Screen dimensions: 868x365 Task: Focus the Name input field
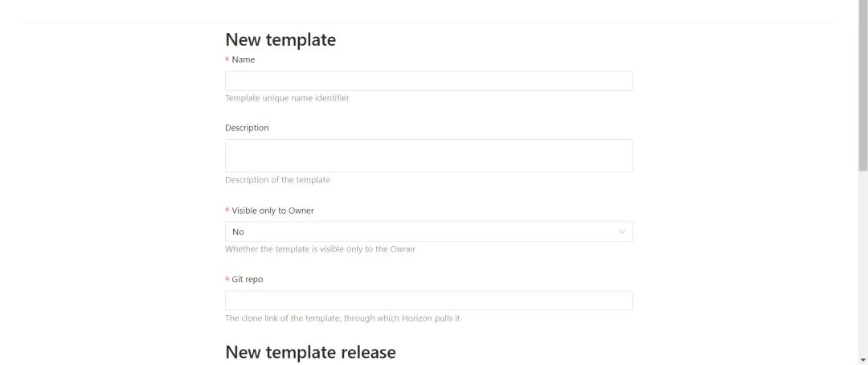428,80
